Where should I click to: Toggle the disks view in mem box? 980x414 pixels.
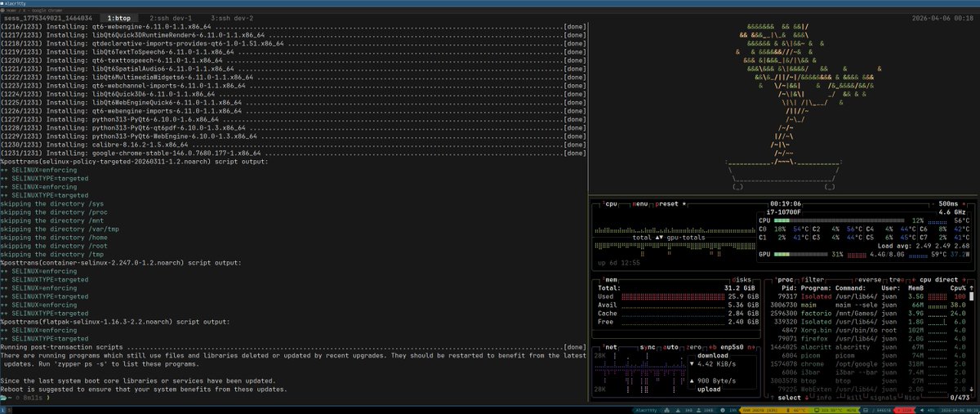click(742, 280)
